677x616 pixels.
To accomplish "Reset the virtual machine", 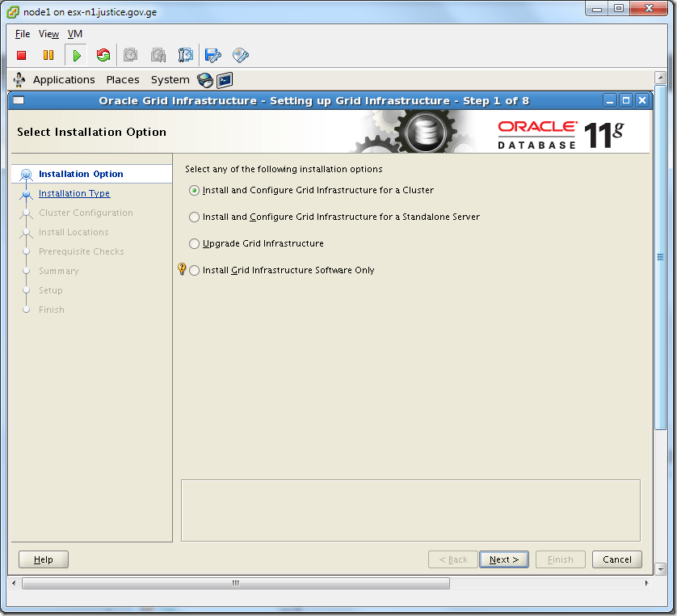I will tap(103, 55).
